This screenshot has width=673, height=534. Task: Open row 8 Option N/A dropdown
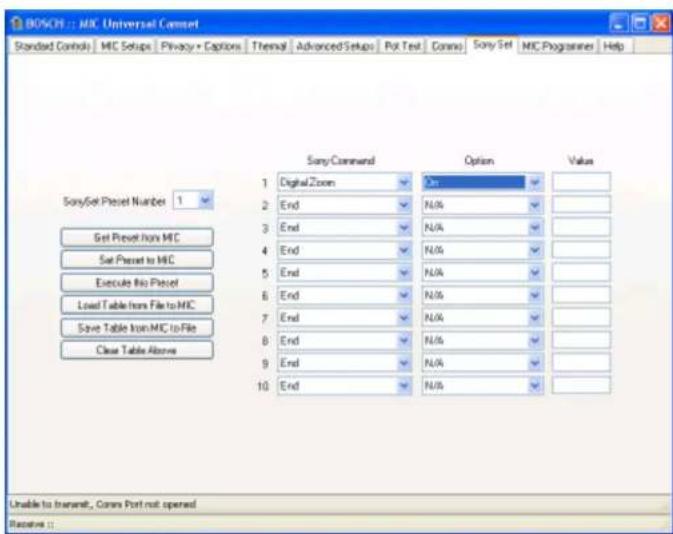483,341
